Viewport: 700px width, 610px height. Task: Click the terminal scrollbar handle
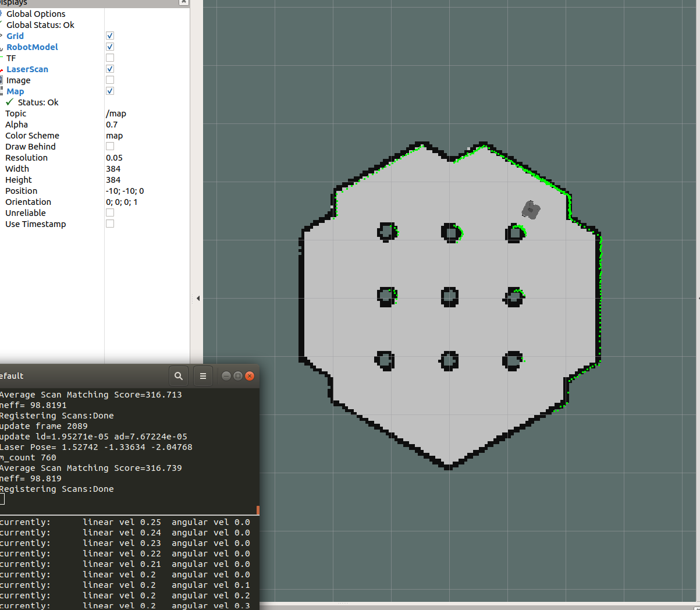coord(257,510)
